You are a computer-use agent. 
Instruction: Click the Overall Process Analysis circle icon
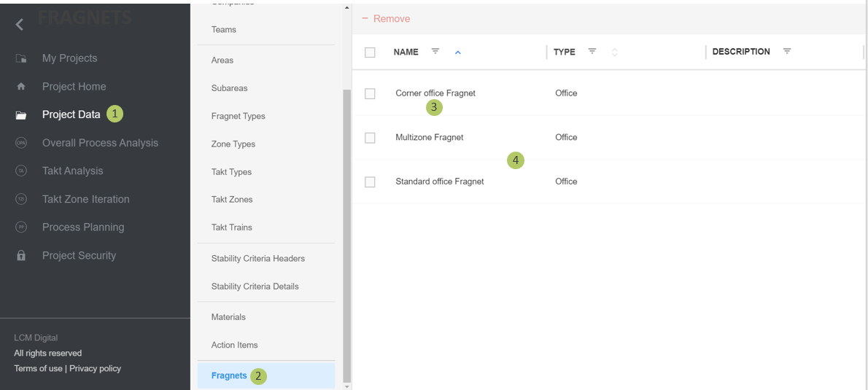[x=21, y=143]
